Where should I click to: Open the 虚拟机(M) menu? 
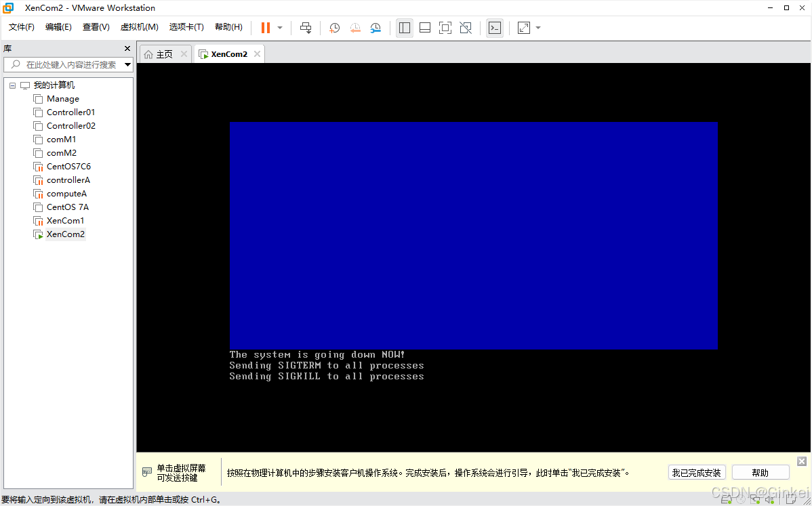pyautogui.click(x=140, y=27)
